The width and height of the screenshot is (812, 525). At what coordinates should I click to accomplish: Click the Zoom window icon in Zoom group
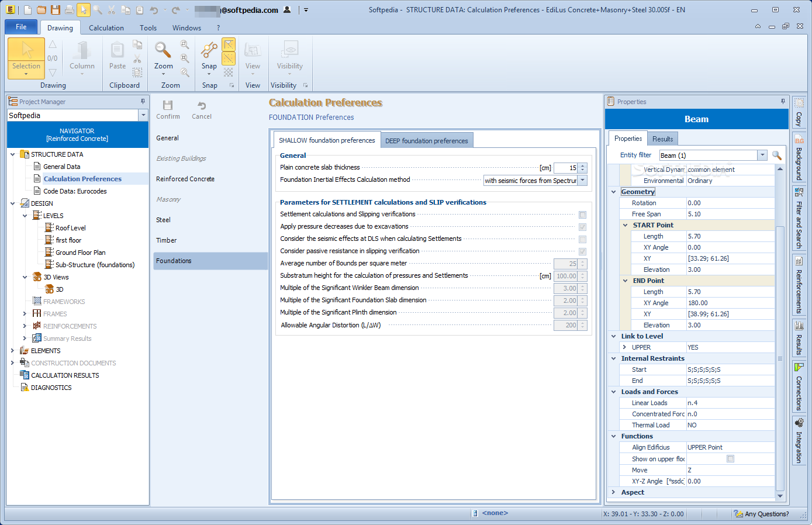click(x=185, y=44)
